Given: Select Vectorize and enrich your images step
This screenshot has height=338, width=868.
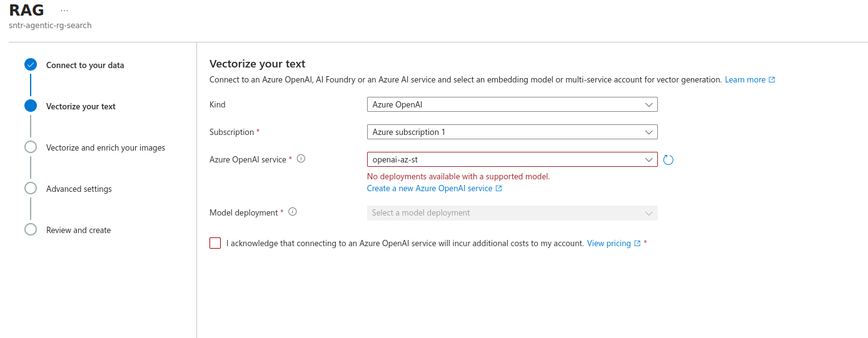Looking at the screenshot, I should point(106,147).
